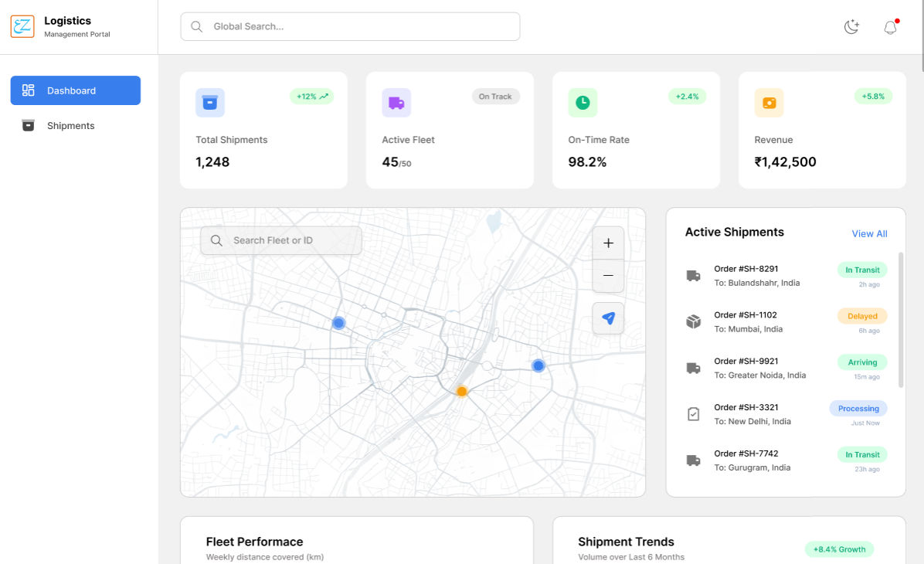The width and height of the screenshot is (924, 564).
Task: Click the +8.4% Growth badge
Action: (839, 549)
